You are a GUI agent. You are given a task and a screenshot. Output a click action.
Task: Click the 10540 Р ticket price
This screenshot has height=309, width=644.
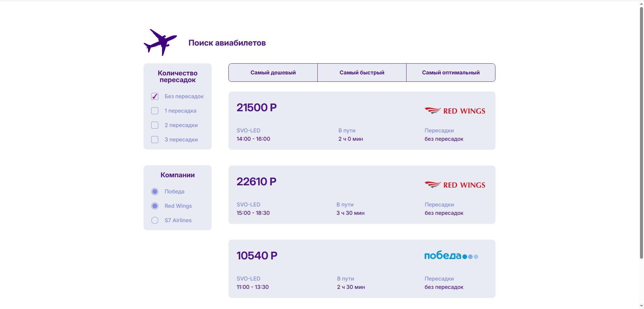[x=257, y=256]
